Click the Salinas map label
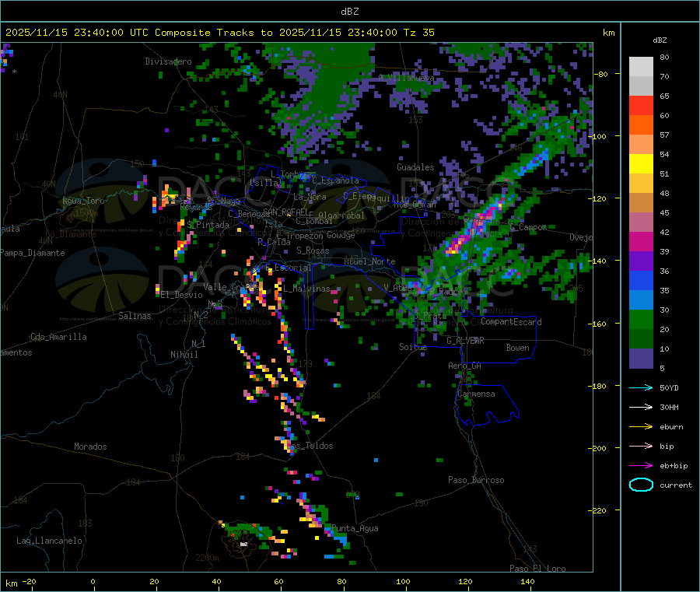Image resolution: width=700 pixels, height=592 pixels. (x=135, y=316)
